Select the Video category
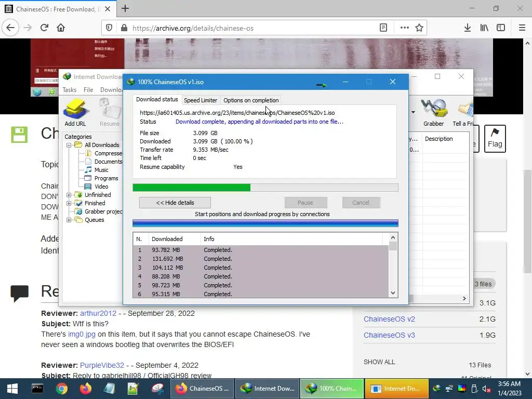The image size is (532, 399). coord(97,187)
